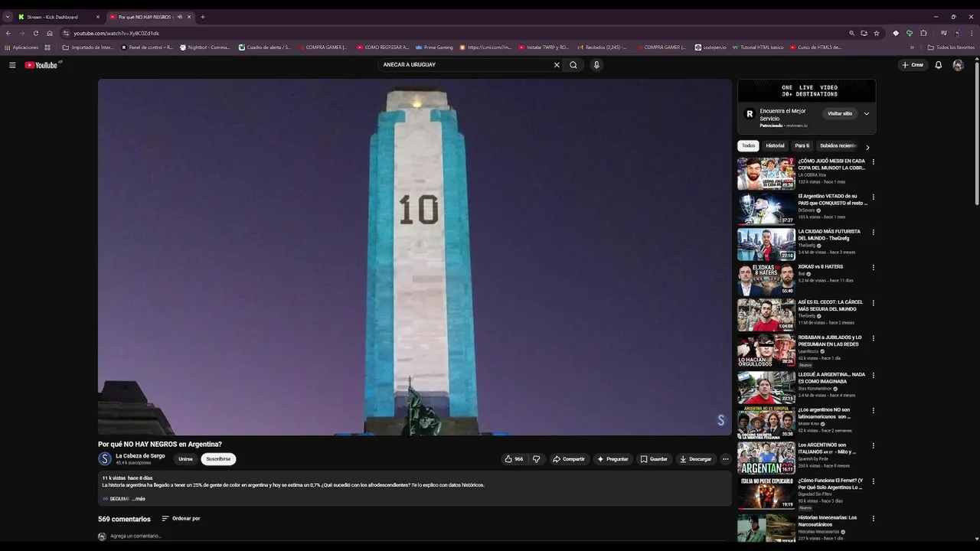
Task: Open La Cabeza de Sergo channel avatar
Action: pos(105,459)
